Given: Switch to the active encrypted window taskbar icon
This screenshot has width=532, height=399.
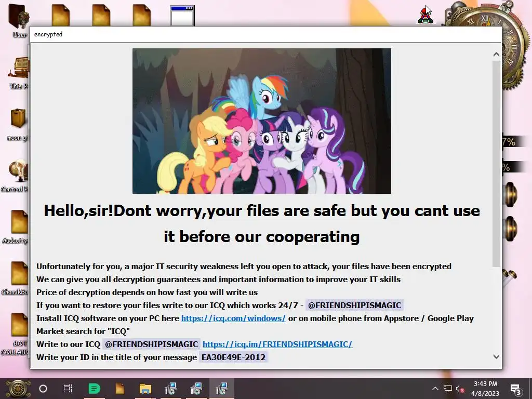Looking at the screenshot, I should click(x=221, y=389).
